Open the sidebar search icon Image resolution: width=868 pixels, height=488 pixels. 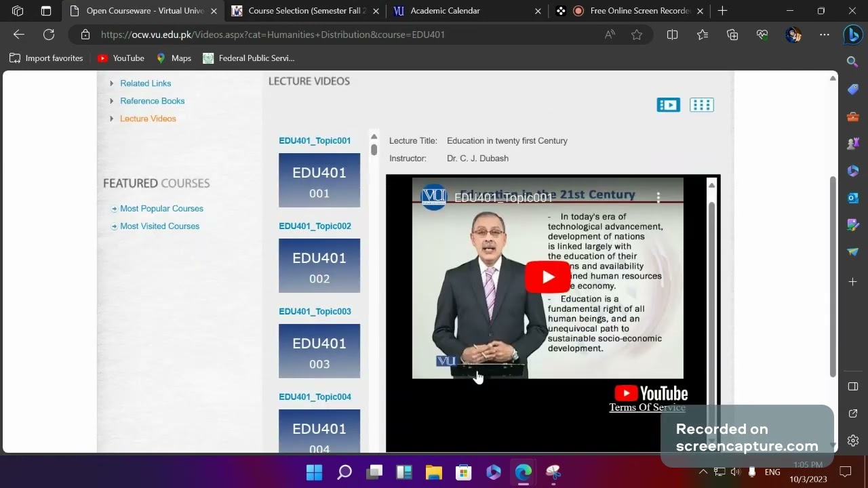tap(853, 62)
